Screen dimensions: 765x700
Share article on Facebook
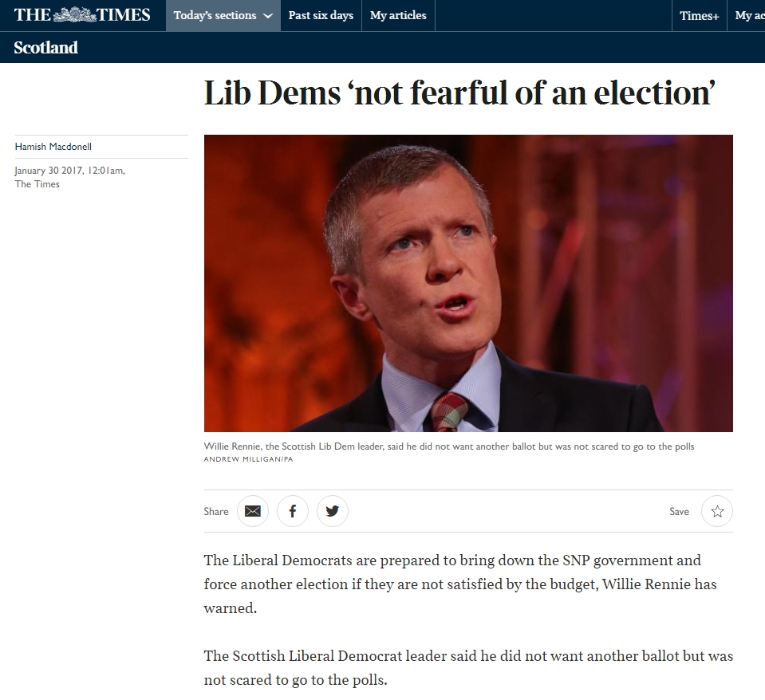293,511
